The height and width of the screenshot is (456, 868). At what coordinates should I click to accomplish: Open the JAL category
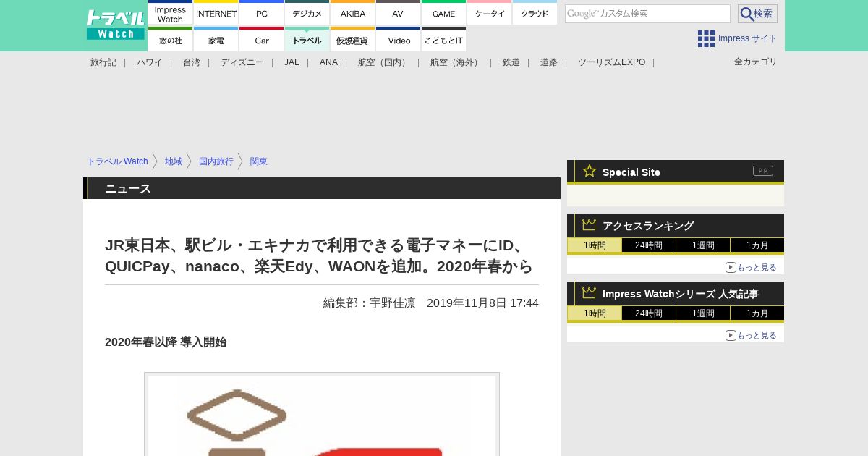click(292, 62)
